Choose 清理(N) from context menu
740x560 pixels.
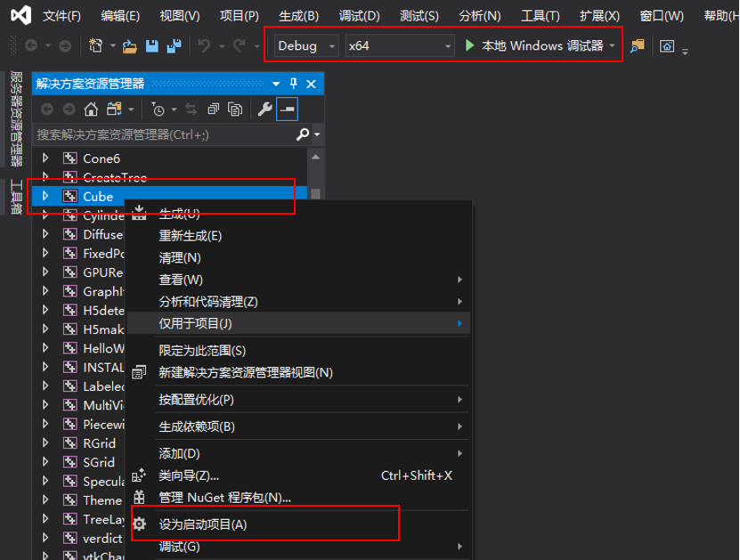(298, 258)
